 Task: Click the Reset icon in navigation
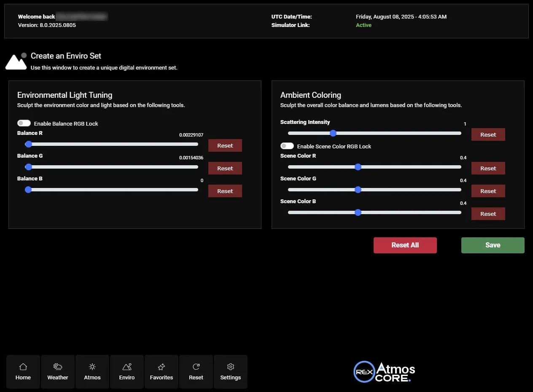tap(196, 371)
